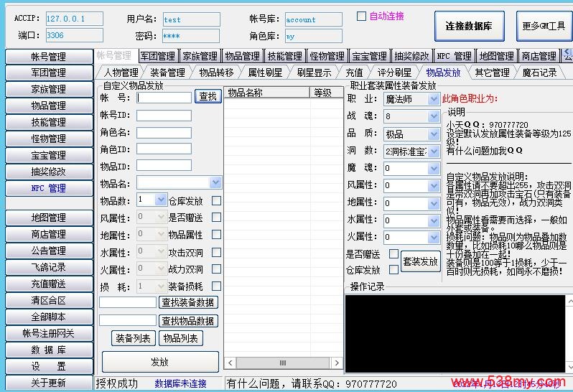Viewport: 573px width, 392px height.
Task: Click the left arrow of item list scrollbar
Action: pyautogui.click(x=230, y=363)
